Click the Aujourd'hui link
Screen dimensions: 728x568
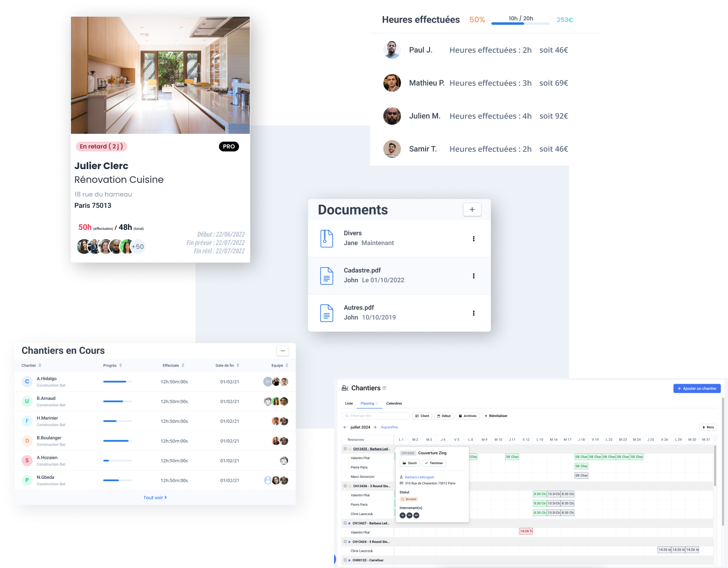click(x=389, y=427)
